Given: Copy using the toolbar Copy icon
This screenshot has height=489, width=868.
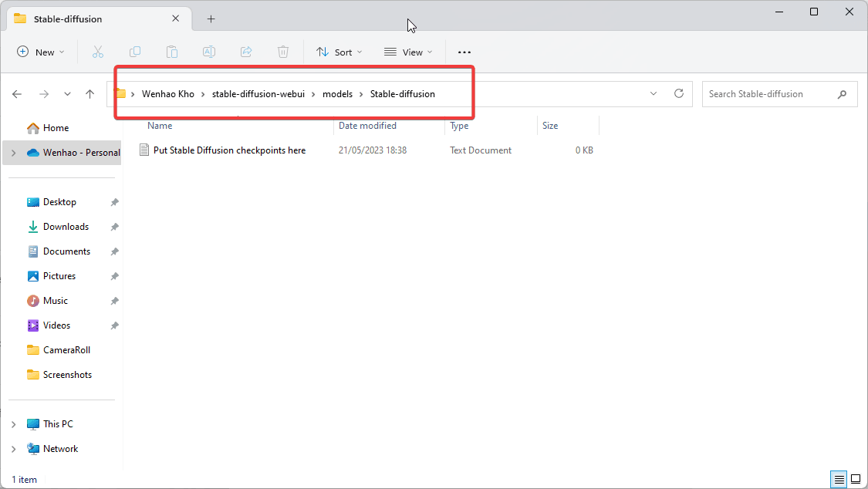Looking at the screenshot, I should coord(135,52).
